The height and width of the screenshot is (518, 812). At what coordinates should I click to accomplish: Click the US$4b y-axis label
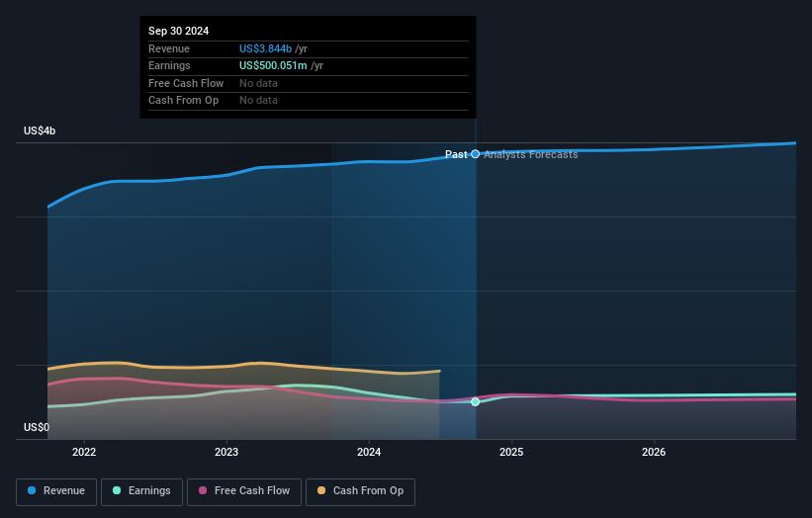point(40,130)
